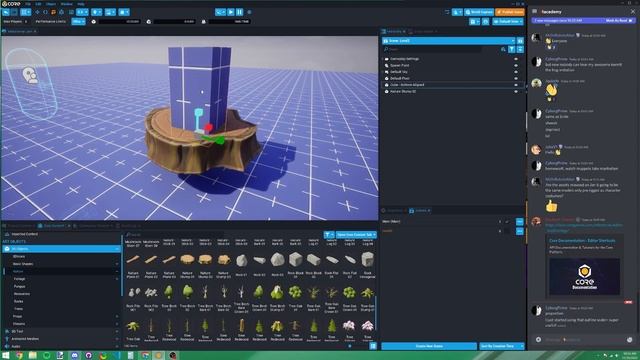The height and width of the screenshot is (360, 640).
Task: Expand the Props category
Action: click(x=117, y=316)
